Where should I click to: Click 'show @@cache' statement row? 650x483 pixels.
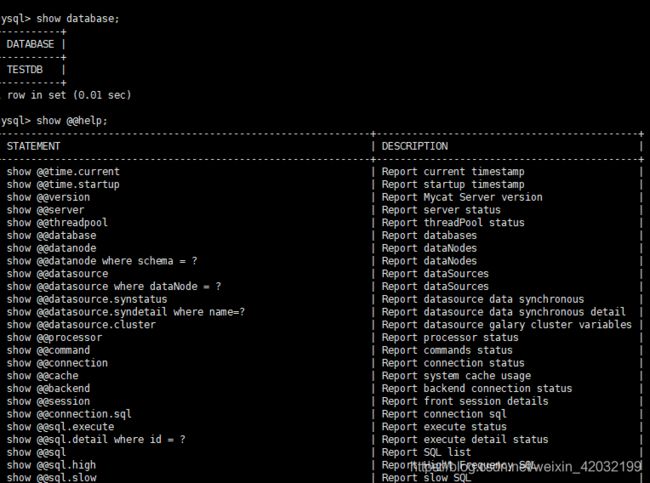(42, 376)
